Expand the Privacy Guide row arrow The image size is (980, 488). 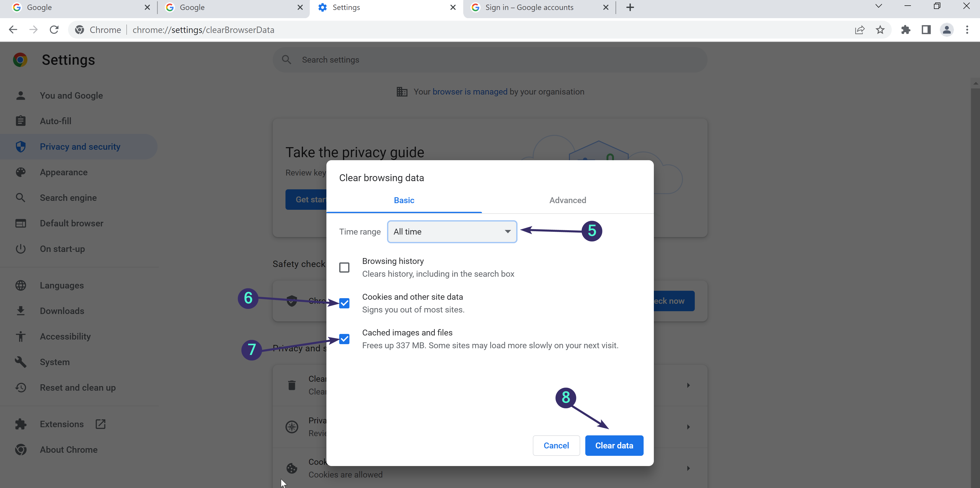click(688, 426)
